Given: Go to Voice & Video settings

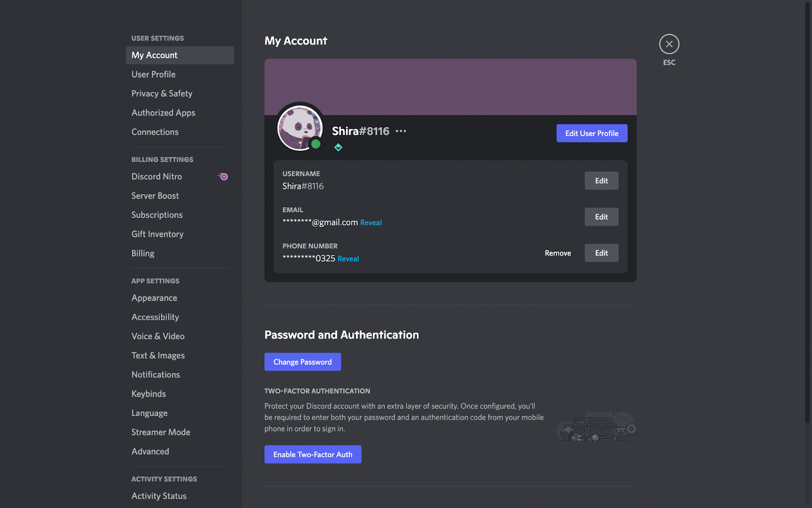Looking at the screenshot, I should tap(158, 336).
